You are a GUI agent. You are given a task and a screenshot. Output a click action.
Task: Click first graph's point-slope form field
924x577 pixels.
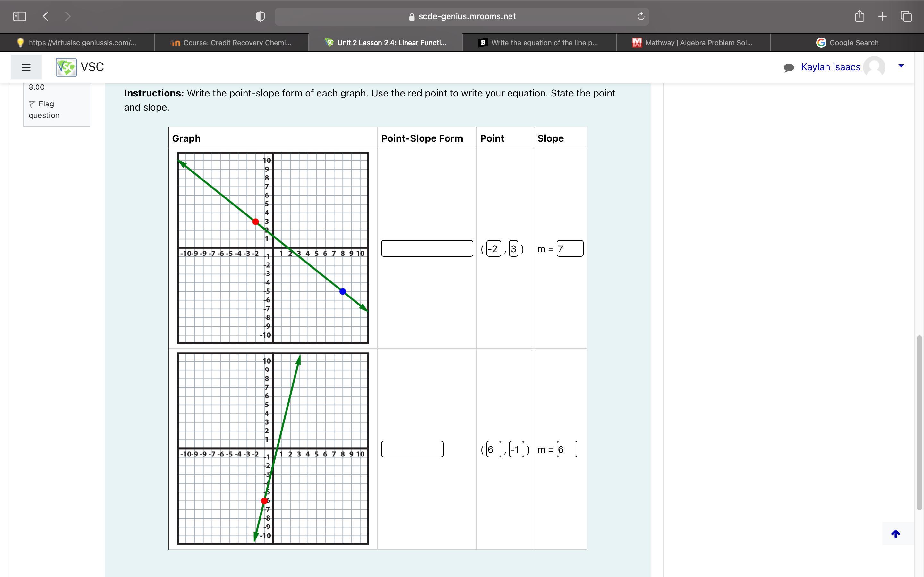point(426,248)
